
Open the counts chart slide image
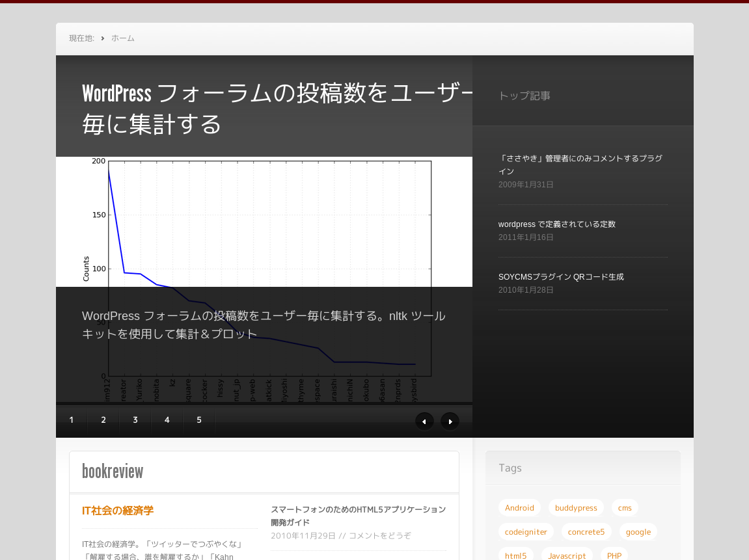pyautogui.click(x=264, y=279)
